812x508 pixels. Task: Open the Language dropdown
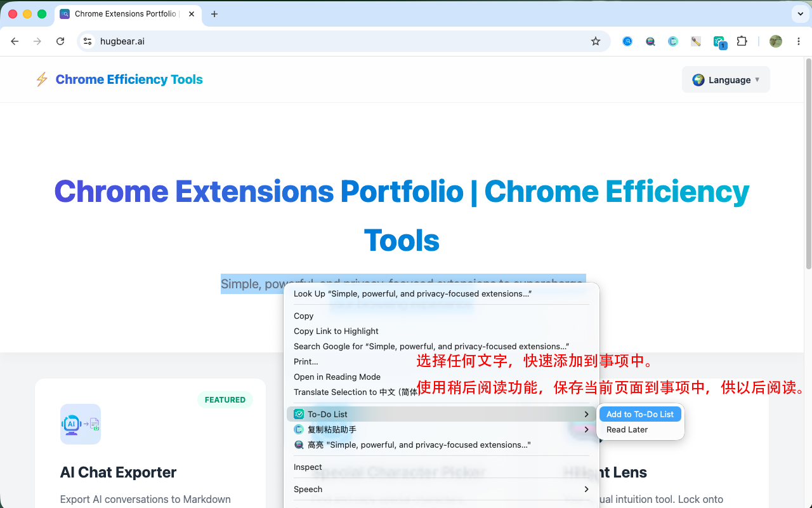726,79
